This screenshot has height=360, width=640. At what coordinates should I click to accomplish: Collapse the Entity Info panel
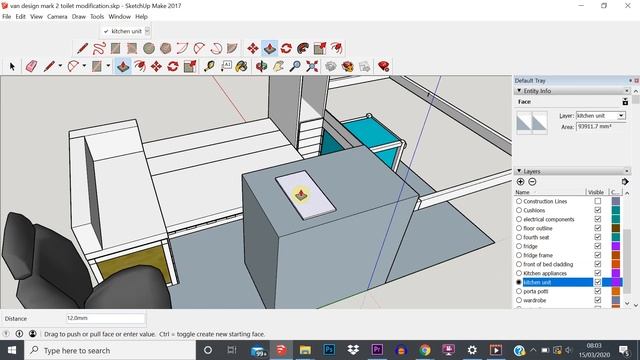coord(519,91)
